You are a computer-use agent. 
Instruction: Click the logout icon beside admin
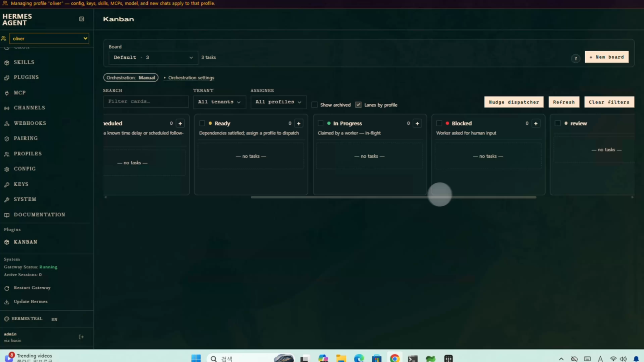point(81,337)
